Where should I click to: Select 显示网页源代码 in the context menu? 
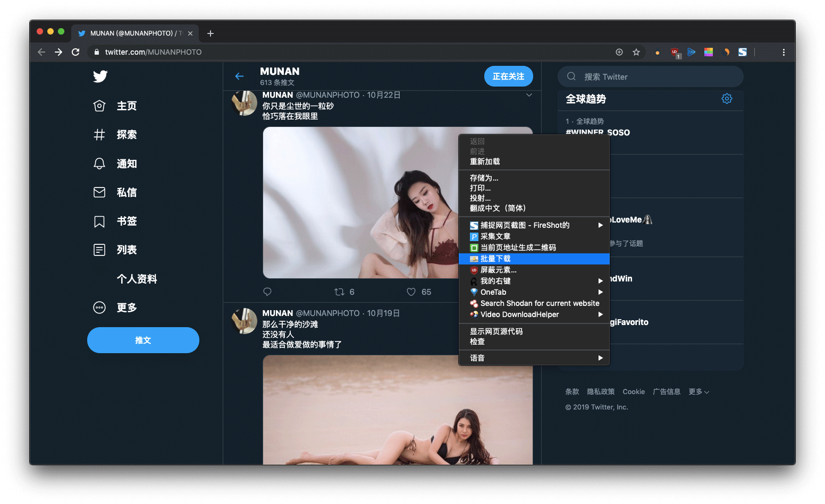pyautogui.click(x=534, y=331)
